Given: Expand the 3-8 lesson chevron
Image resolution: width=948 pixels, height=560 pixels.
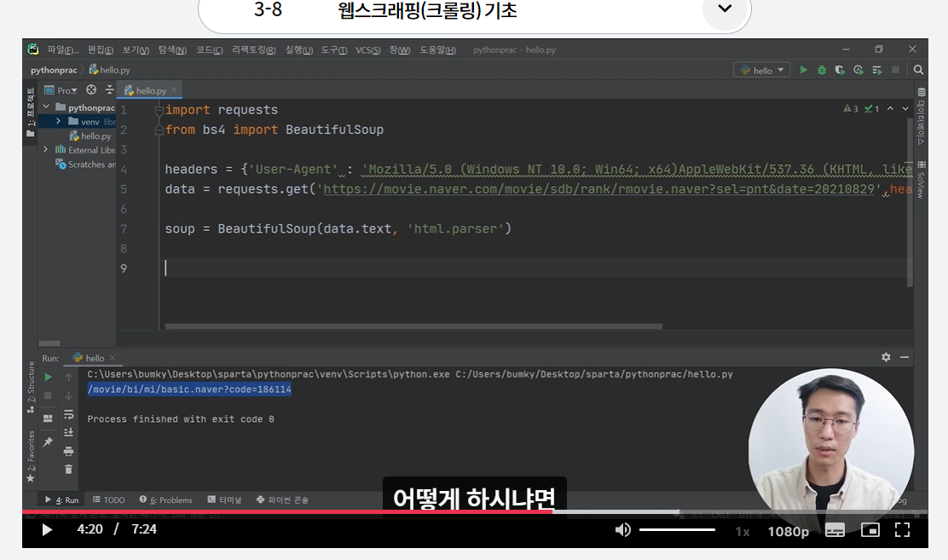Looking at the screenshot, I should (x=725, y=9).
